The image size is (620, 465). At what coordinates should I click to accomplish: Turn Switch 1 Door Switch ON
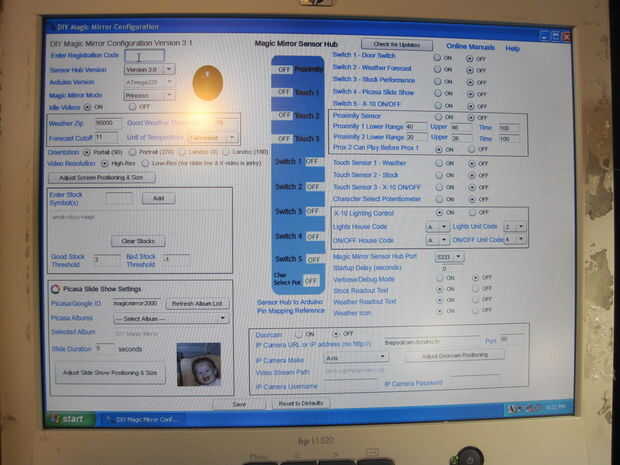click(437, 58)
